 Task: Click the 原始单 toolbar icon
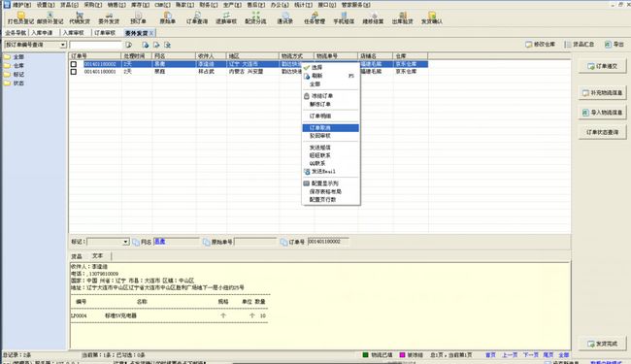[167, 17]
